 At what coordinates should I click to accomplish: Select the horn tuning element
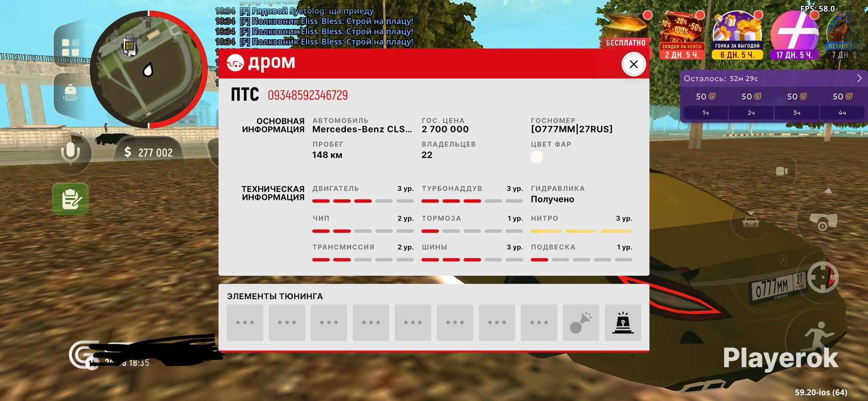tap(581, 322)
